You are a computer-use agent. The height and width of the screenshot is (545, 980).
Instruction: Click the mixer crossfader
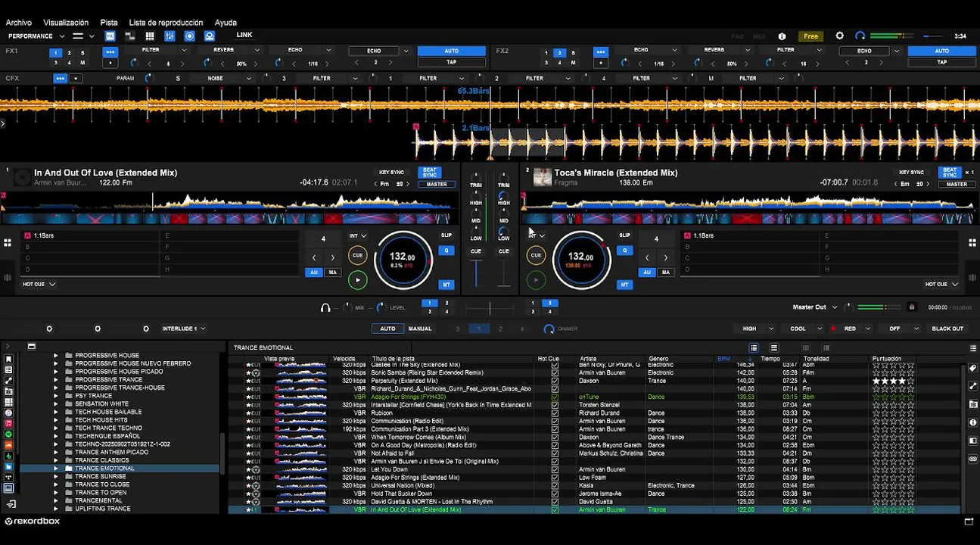tap(490, 307)
